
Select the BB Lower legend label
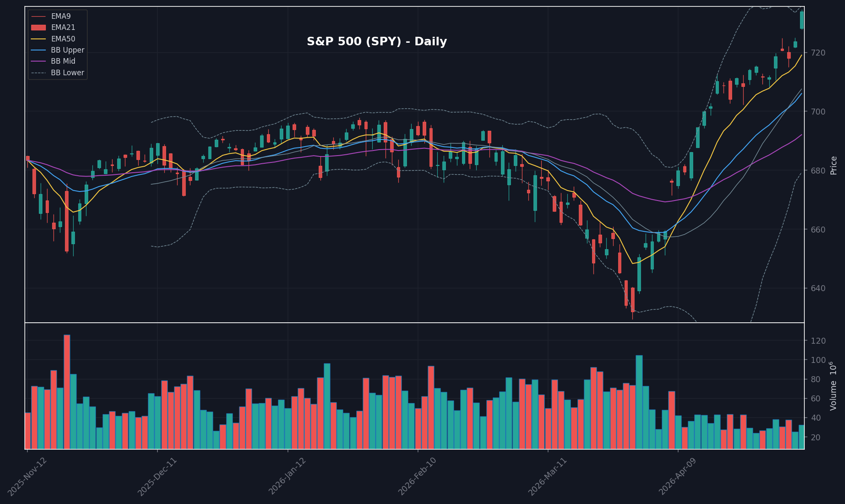click(68, 73)
